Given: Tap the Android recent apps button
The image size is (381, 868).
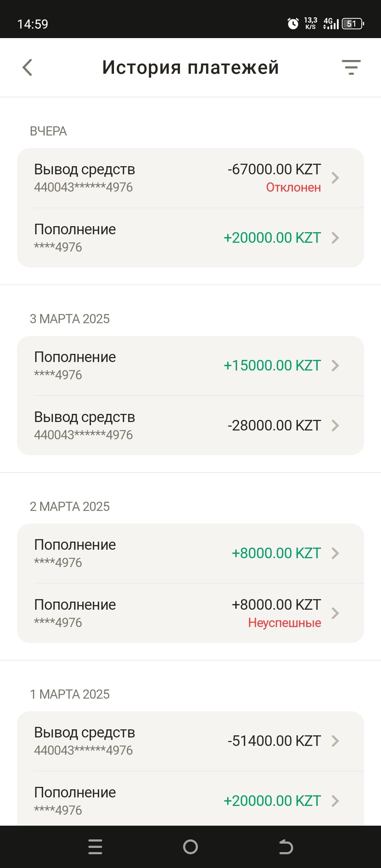Looking at the screenshot, I should [95, 846].
